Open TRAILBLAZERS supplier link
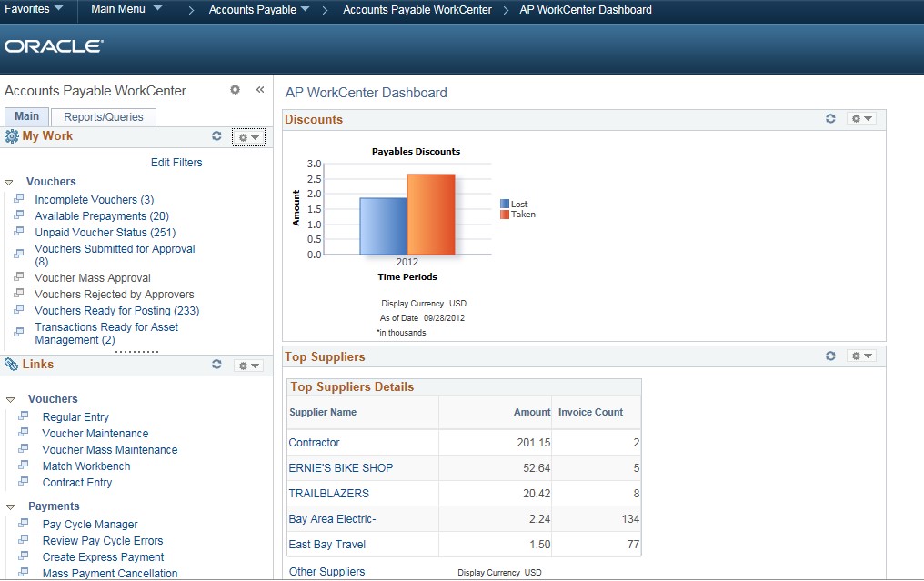This screenshot has width=924, height=581. pos(329,493)
